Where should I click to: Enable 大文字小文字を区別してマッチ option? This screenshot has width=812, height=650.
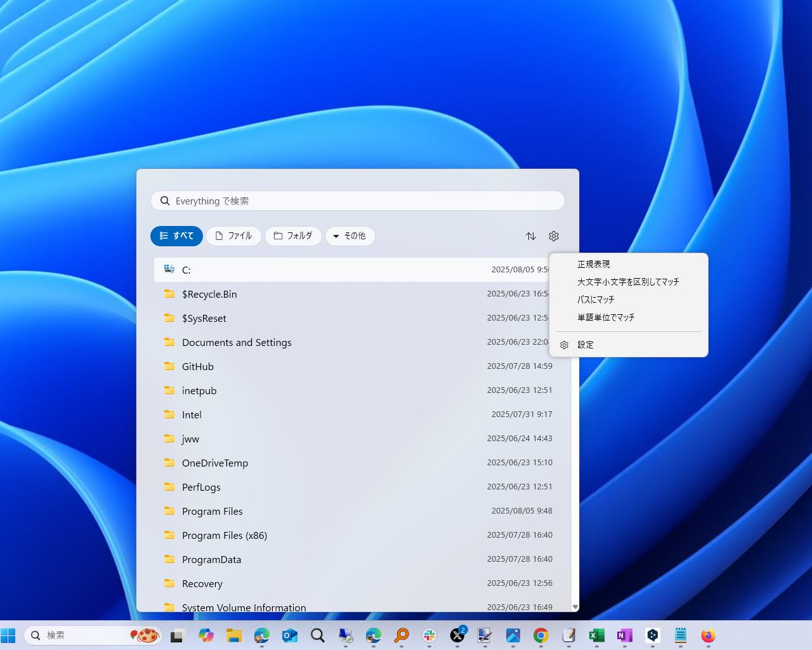pos(627,282)
